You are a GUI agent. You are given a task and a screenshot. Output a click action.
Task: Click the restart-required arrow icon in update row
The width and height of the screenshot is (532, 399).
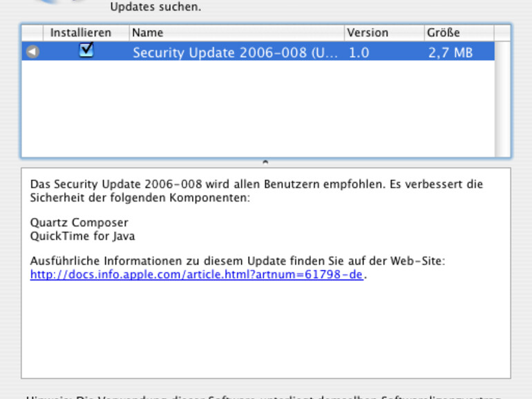(x=32, y=52)
